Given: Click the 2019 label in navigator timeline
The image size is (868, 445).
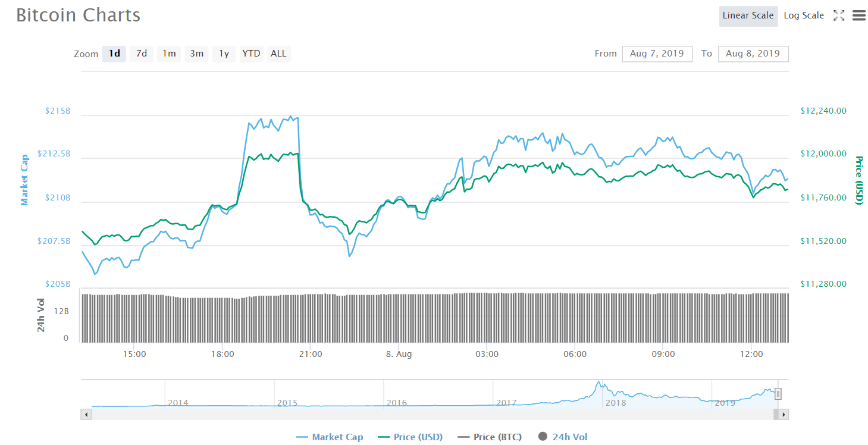Looking at the screenshot, I should [x=725, y=403].
